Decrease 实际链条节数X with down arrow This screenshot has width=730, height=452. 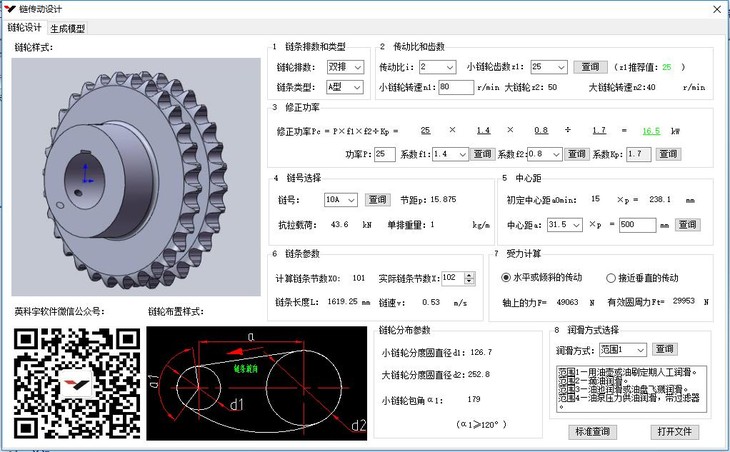469,282
